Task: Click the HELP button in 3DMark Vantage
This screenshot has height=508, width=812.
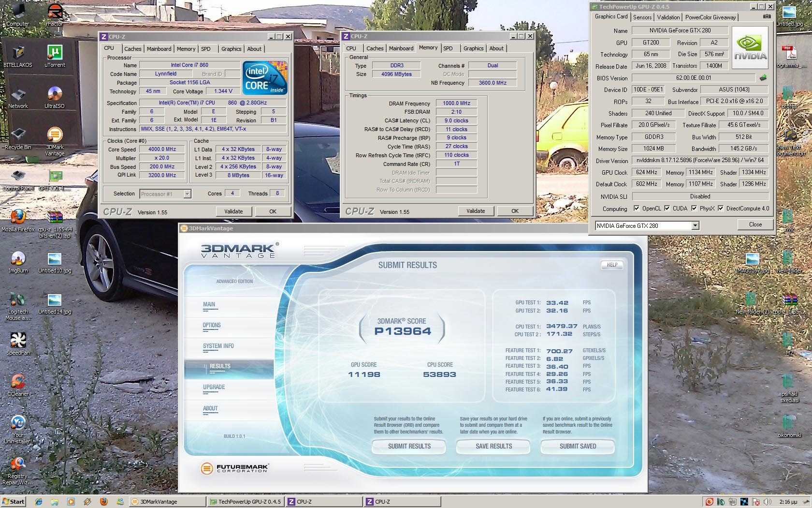Action: [612, 265]
